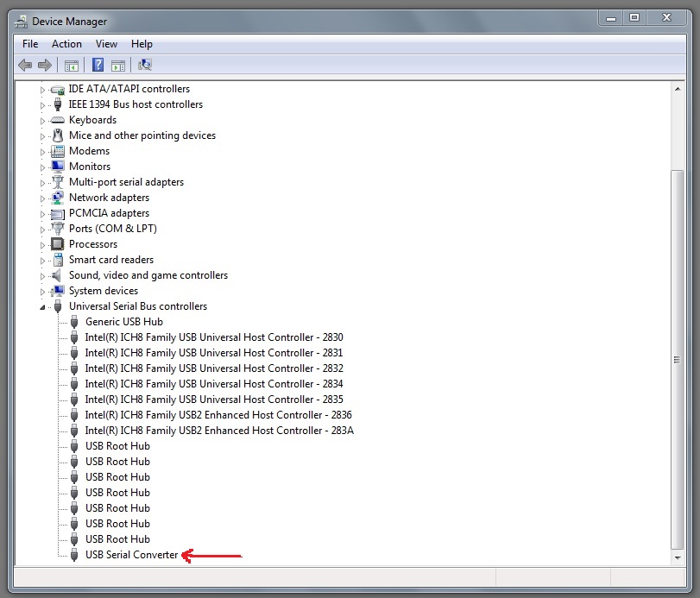Expand the Network adapters node
Viewport: 700px width, 598px height.
pyautogui.click(x=43, y=198)
